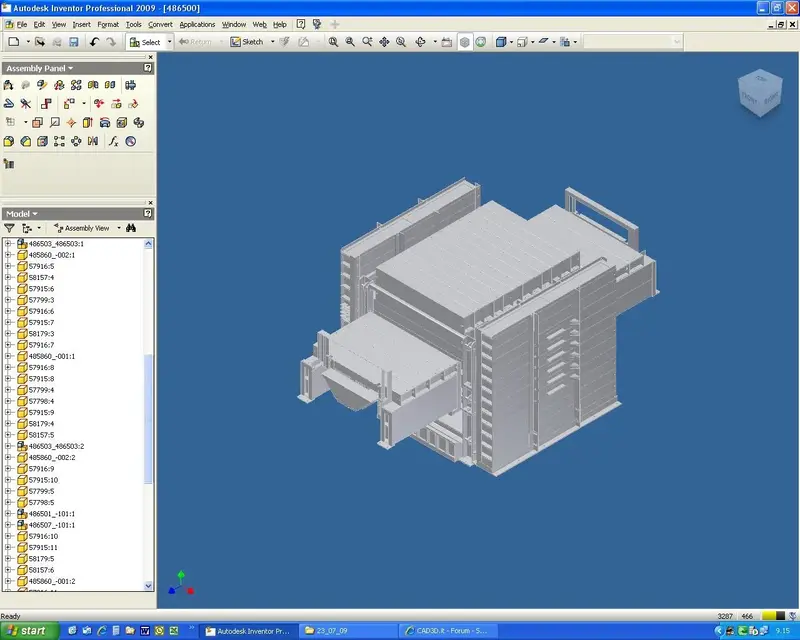This screenshot has width=800, height=640.
Task: Click the Bill of Materials icon below the panel tools
Action: click(9, 164)
